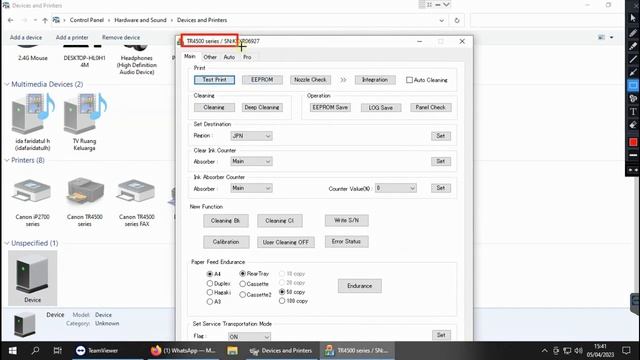Click the EEPROM Save button
This screenshot has height=360, width=640.
(x=330, y=107)
